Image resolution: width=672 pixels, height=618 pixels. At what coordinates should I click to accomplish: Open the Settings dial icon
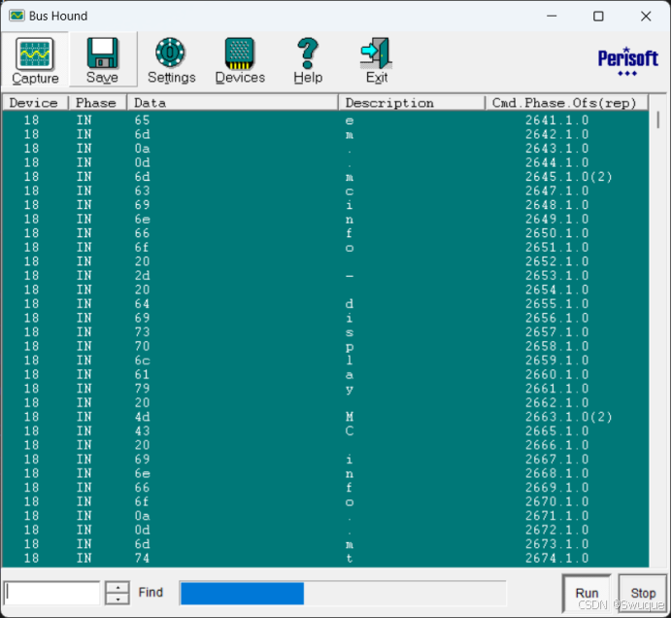(x=171, y=52)
